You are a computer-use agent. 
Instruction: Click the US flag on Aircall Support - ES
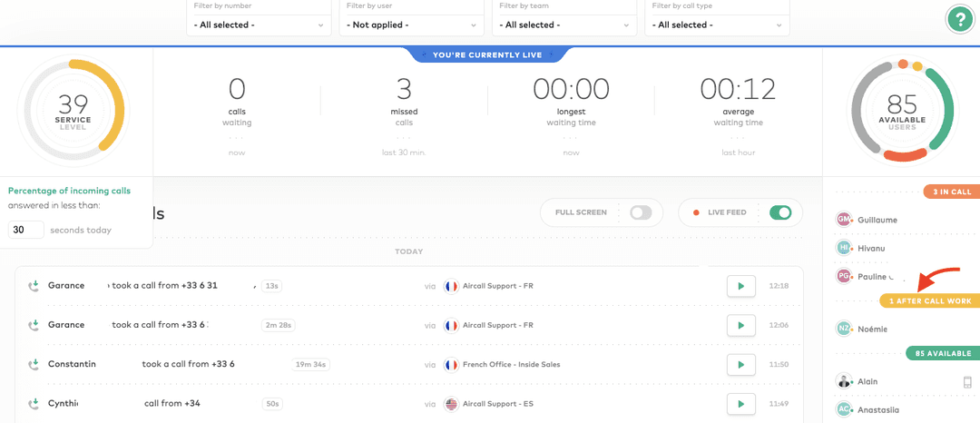point(451,404)
